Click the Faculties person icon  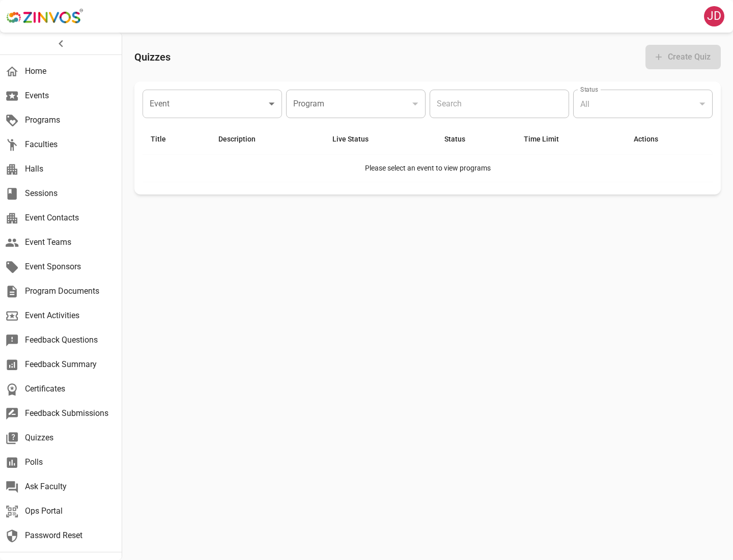click(12, 145)
